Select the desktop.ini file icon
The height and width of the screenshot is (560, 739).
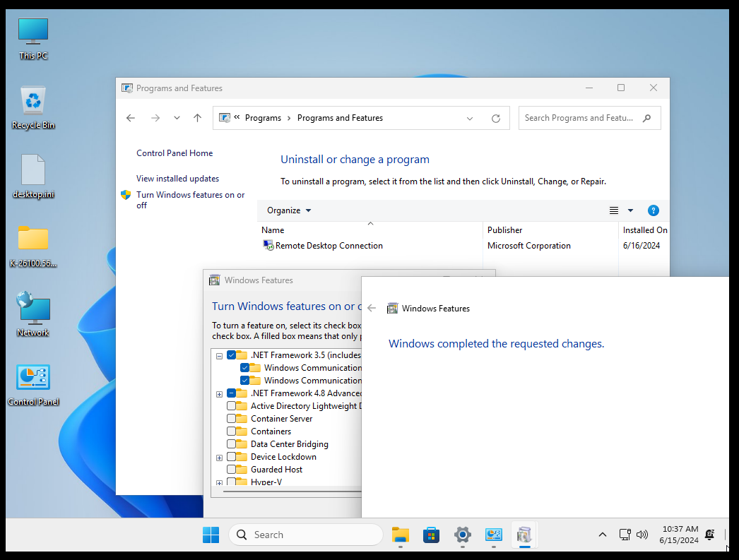coord(33,177)
